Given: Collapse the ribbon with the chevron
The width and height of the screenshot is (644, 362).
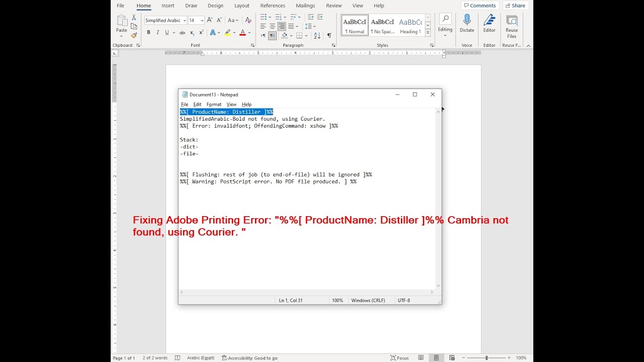Looking at the screenshot, I should click(x=528, y=46).
